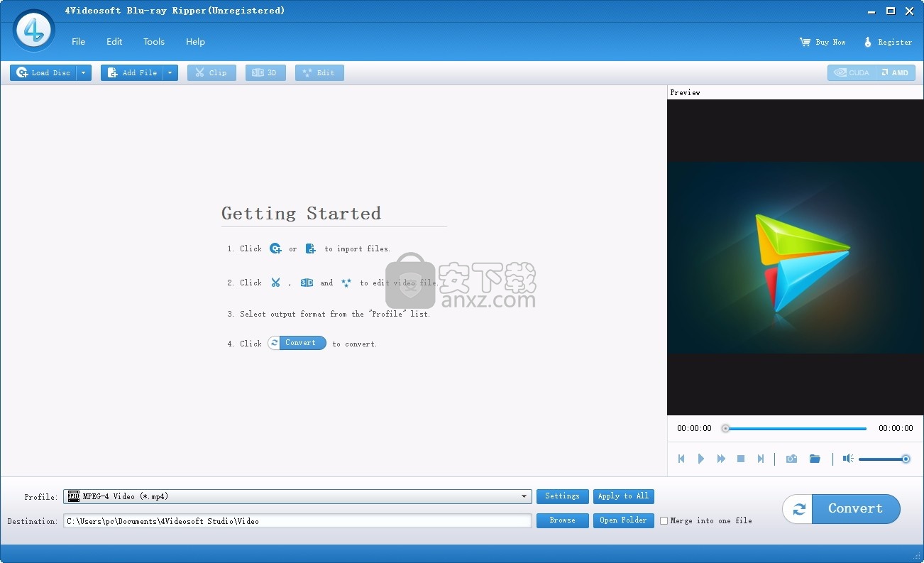Click scissors icon in Getting Started step 2

275,283
